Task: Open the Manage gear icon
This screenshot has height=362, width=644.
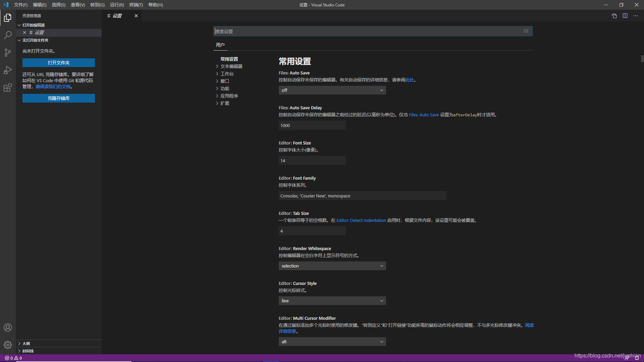Action: pos(8,345)
